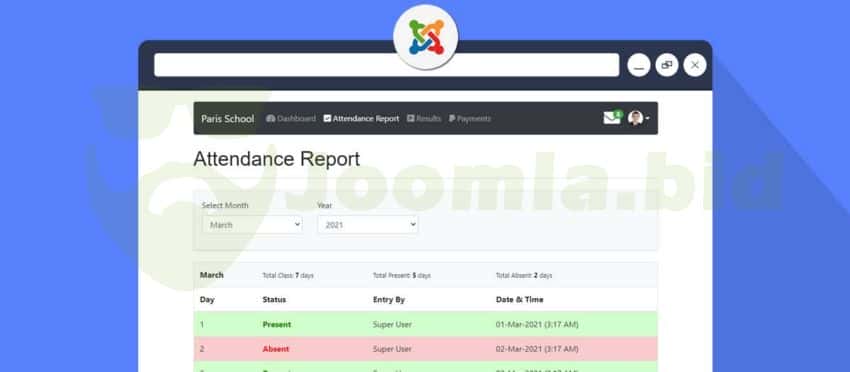Click the Joomla logo badge
Screen dimensions: 850x372
(x=426, y=37)
